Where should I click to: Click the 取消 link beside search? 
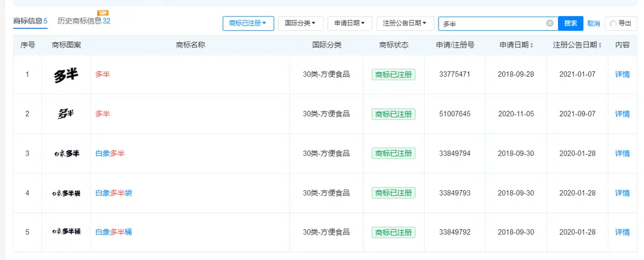click(x=593, y=23)
